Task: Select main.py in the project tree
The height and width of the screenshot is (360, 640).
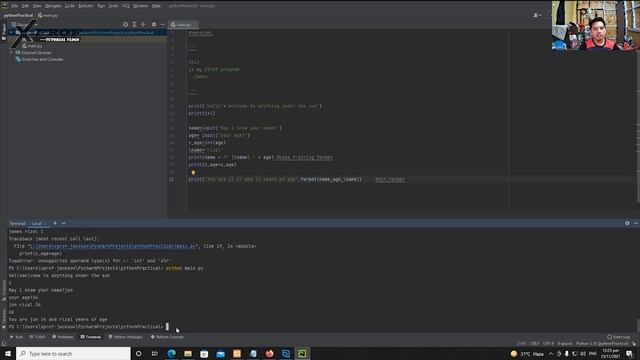Action: (x=32, y=46)
